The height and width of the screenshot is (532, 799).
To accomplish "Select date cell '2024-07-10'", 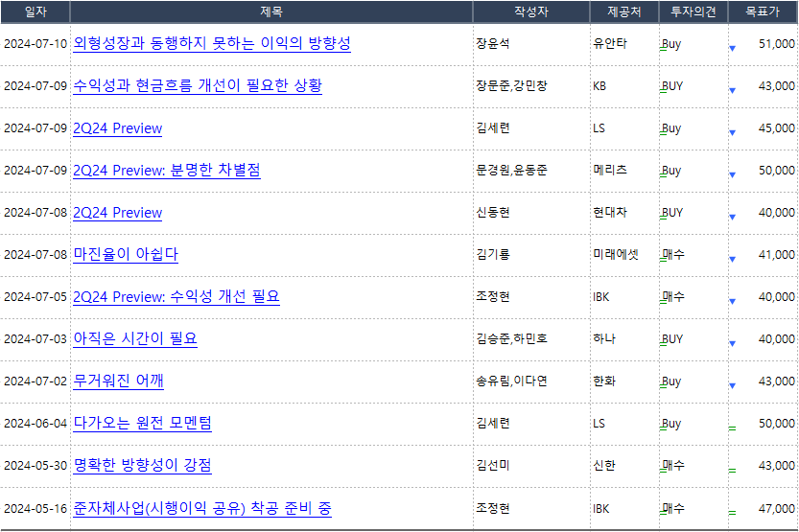I will pyautogui.click(x=35, y=44).
